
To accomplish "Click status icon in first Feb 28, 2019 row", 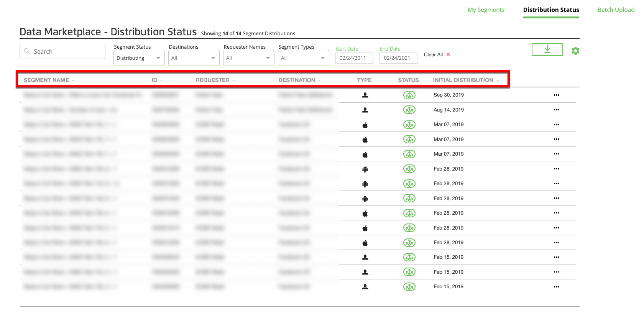I will point(409,169).
